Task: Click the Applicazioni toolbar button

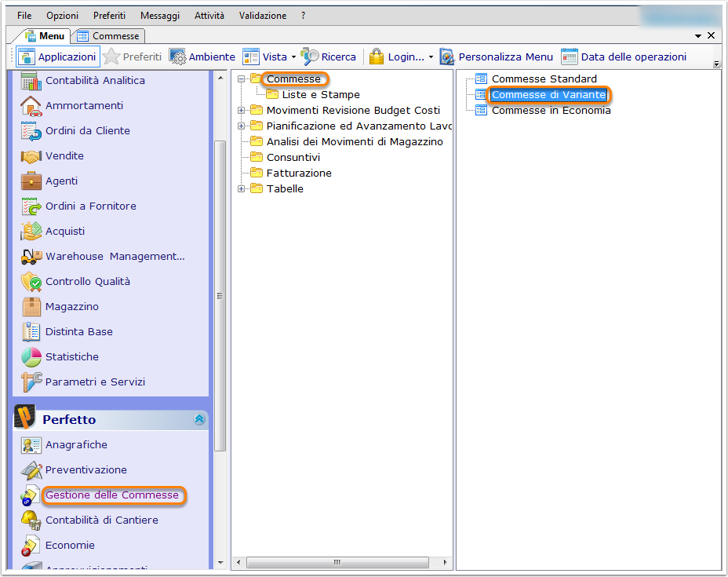Action: 58,57
